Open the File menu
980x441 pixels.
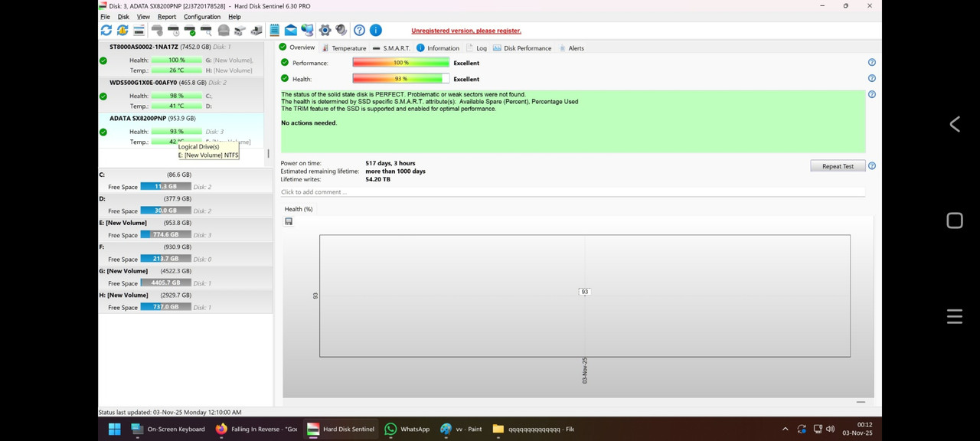tap(105, 17)
